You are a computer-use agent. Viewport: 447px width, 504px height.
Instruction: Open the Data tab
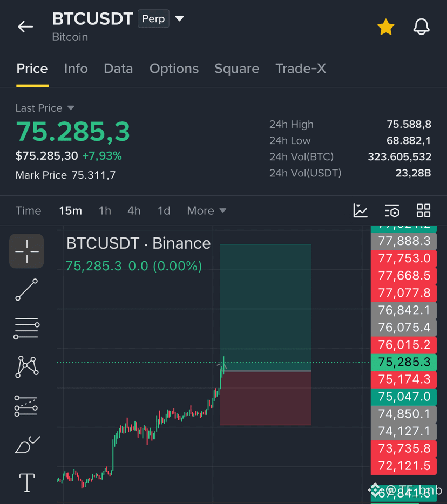coord(118,69)
